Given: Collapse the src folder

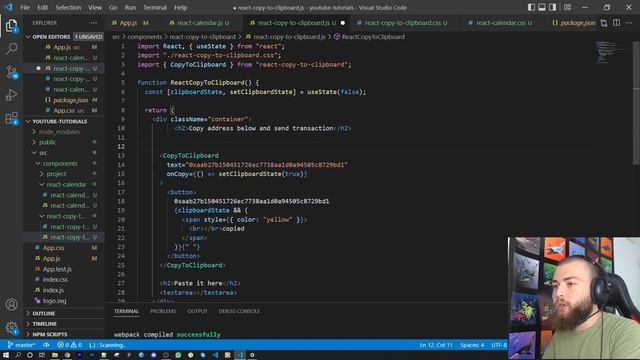Looking at the screenshot, I should (x=64, y=153).
